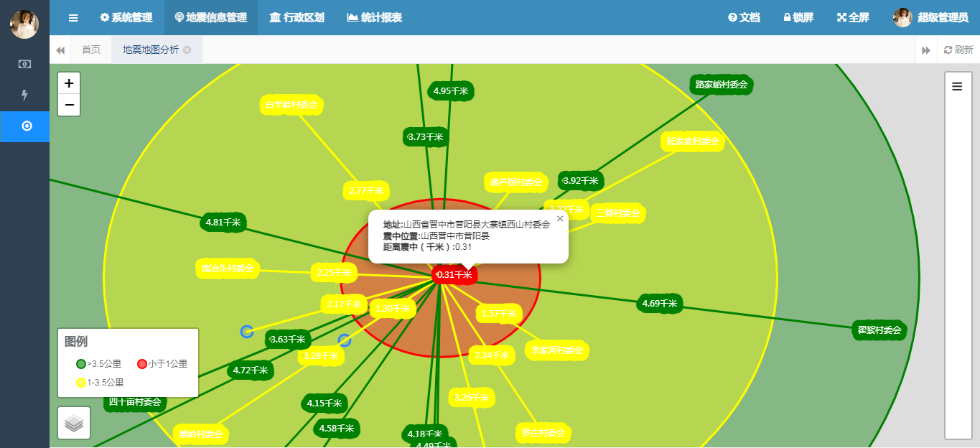Click the 4.15千米 distance label
This screenshot has height=448, width=980.
point(325,403)
